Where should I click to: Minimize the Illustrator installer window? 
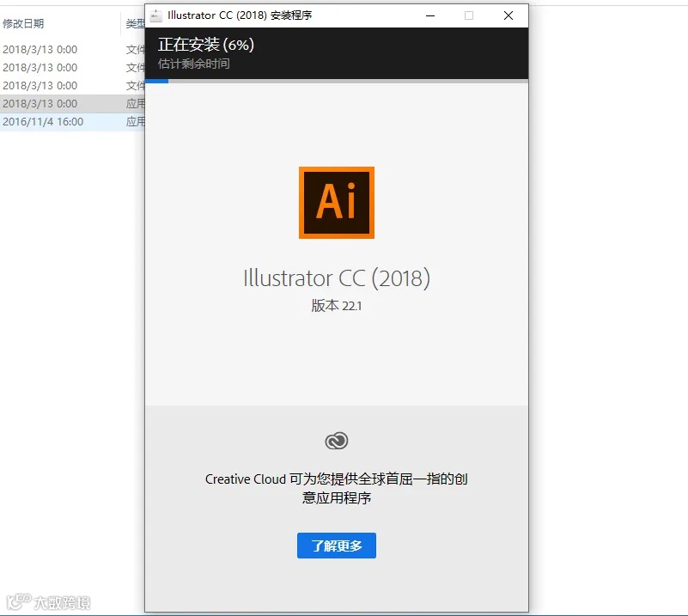click(x=430, y=15)
